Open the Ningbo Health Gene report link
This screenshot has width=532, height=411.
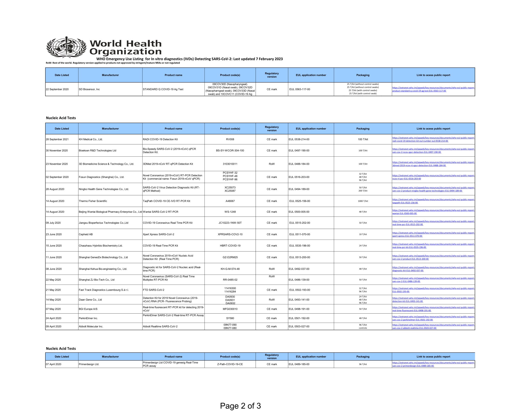[433, 189]
